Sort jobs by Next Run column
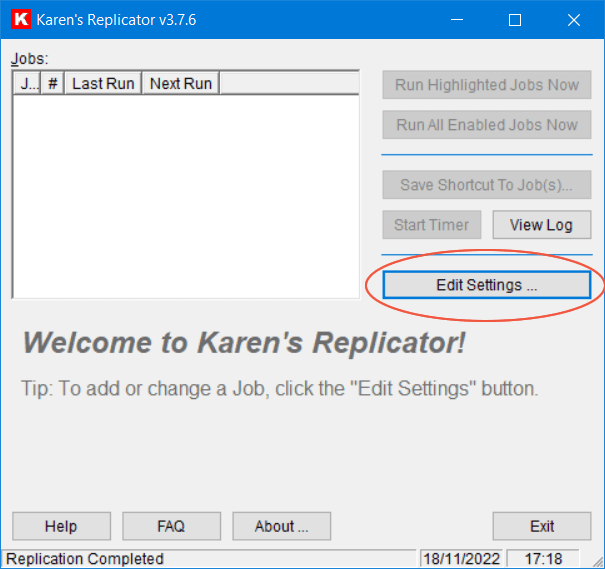Screen dimensions: 605x569 [181, 83]
